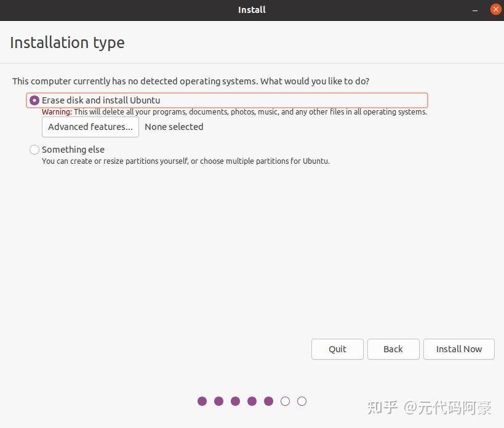504x428 pixels.
Task: Quit the Ubuntu installer
Action: pos(337,349)
